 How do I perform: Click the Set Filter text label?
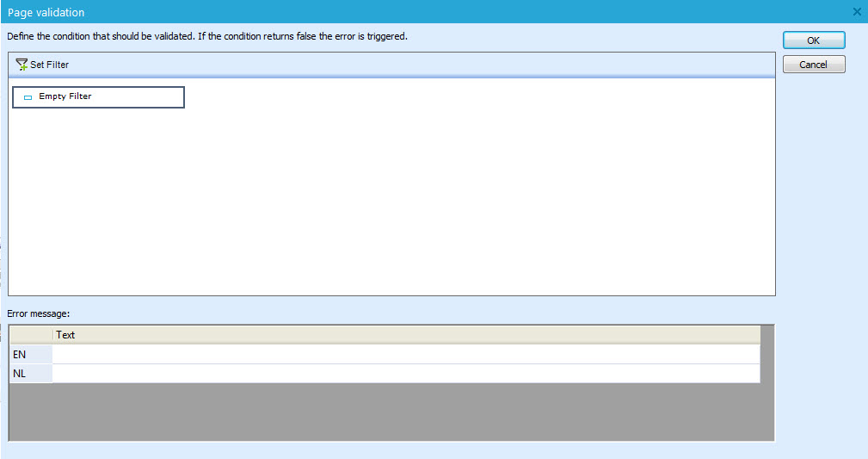click(x=50, y=65)
